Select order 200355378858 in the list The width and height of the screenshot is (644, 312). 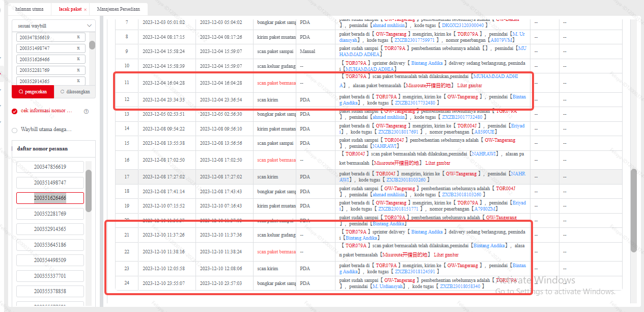click(x=50, y=291)
